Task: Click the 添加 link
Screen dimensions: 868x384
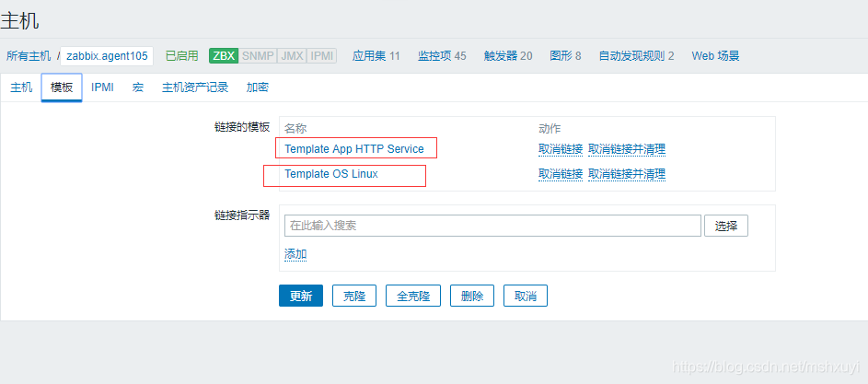Action: click(295, 254)
